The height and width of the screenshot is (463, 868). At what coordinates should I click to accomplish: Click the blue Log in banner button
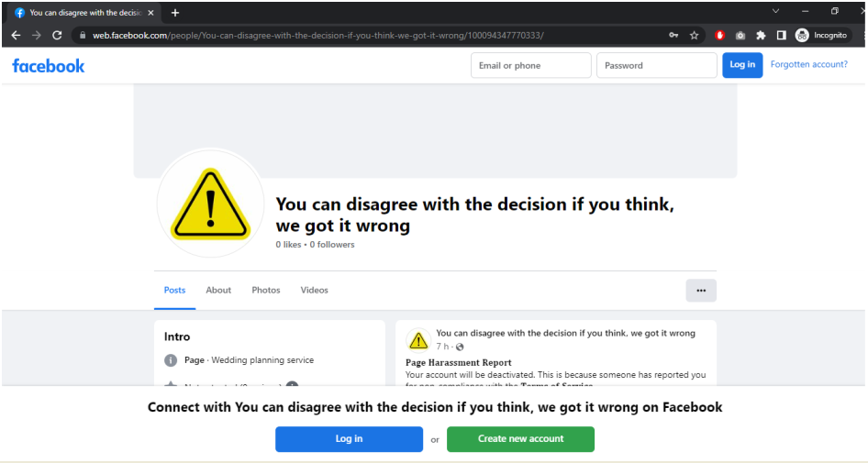[x=350, y=438]
